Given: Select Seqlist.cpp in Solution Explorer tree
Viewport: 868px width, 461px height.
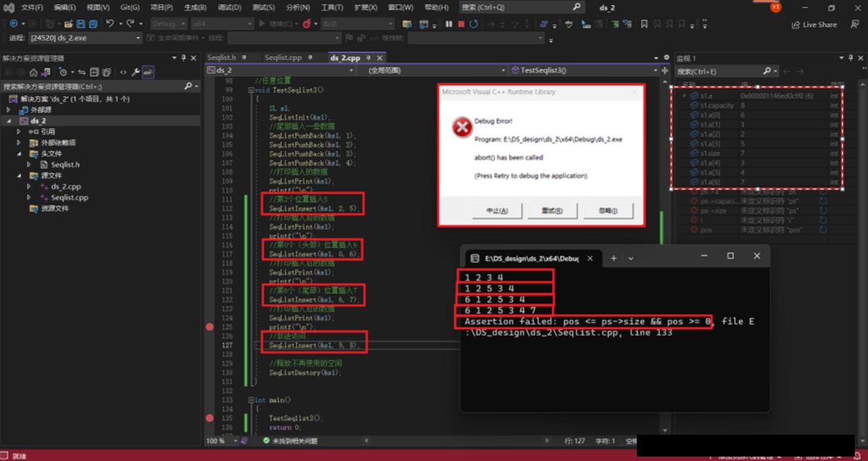Looking at the screenshot, I should pos(69,198).
